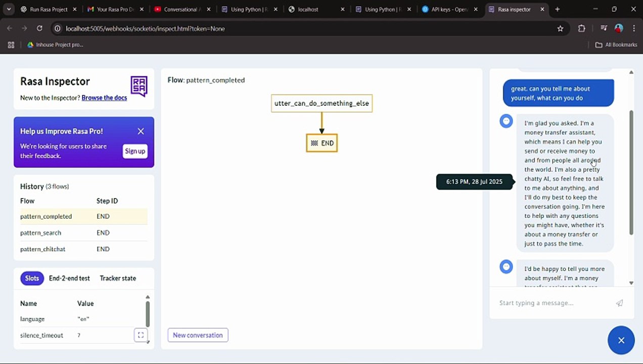Image resolution: width=643 pixels, height=364 pixels.
Task: Click the user message 'great. can you tell me'
Action: tap(558, 93)
